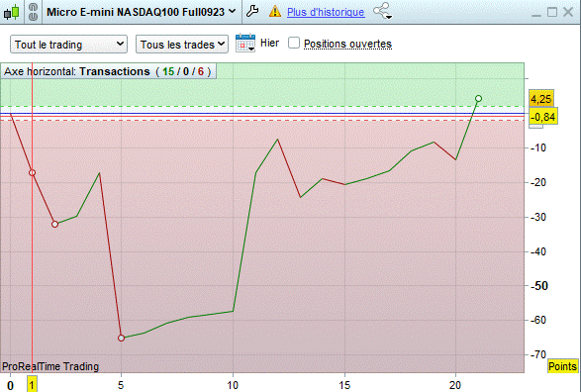581x392 pixels.
Task: Click the Hier date label
Action: click(x=269, y=43)
